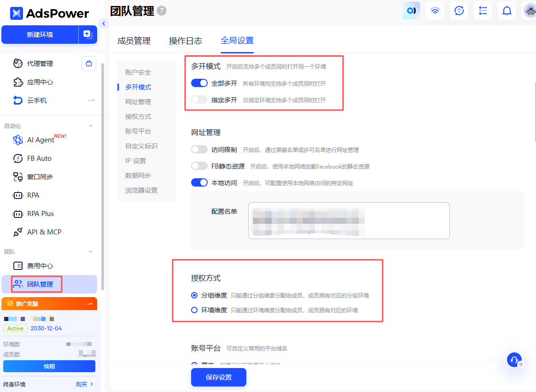
Task: Collapse the 自动化 section arrow
Action: [x=91, y=126]
